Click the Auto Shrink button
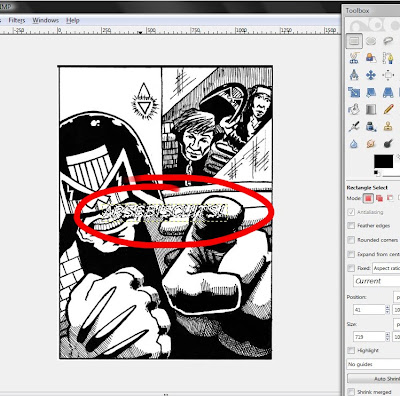Screen dimensions: 400x396 374,379
